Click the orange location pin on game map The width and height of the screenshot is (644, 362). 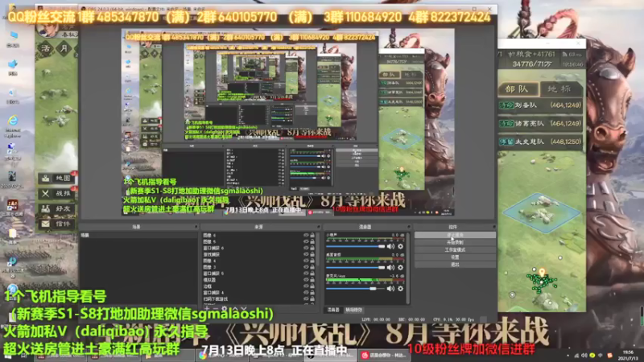(x=542, y=273)
